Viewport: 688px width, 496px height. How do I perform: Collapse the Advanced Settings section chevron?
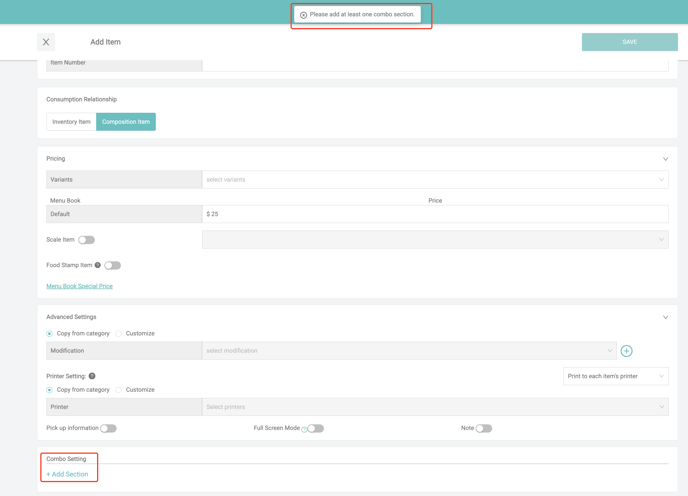[x=665, y=317]
